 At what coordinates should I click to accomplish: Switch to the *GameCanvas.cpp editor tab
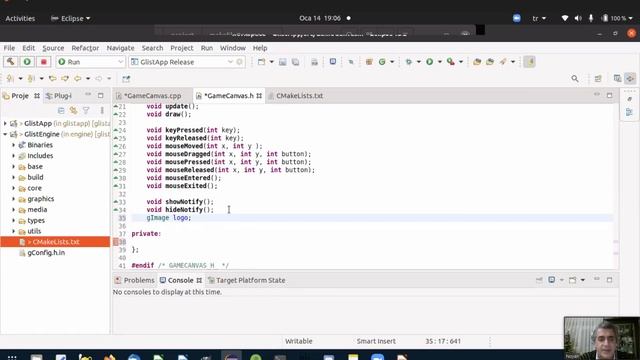tap(152, 96)
